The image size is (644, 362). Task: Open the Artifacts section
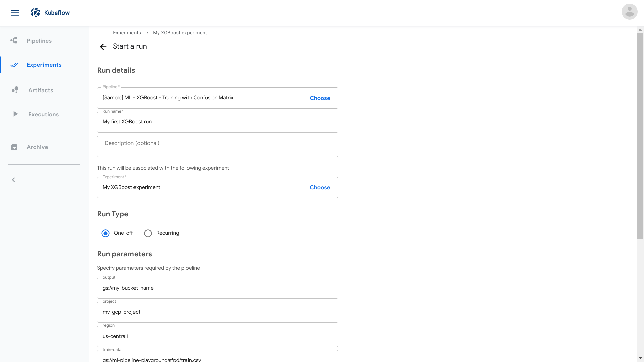[x=41, y=90]
